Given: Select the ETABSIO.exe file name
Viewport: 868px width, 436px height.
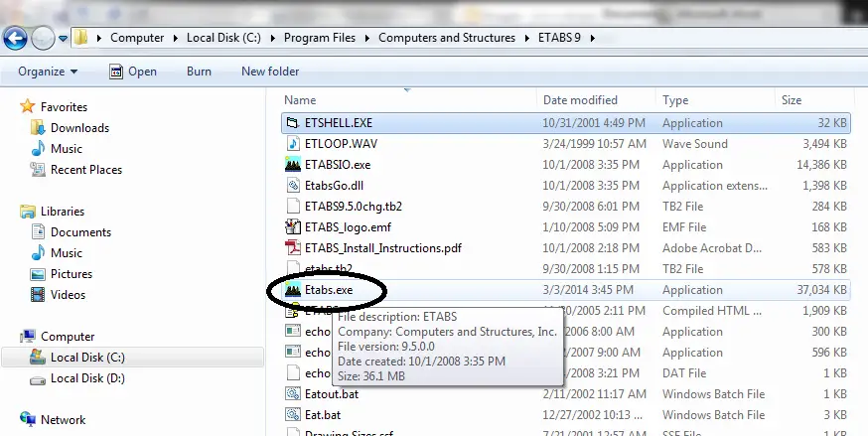Looking at the screenshot, I should [x=338, y=165].
